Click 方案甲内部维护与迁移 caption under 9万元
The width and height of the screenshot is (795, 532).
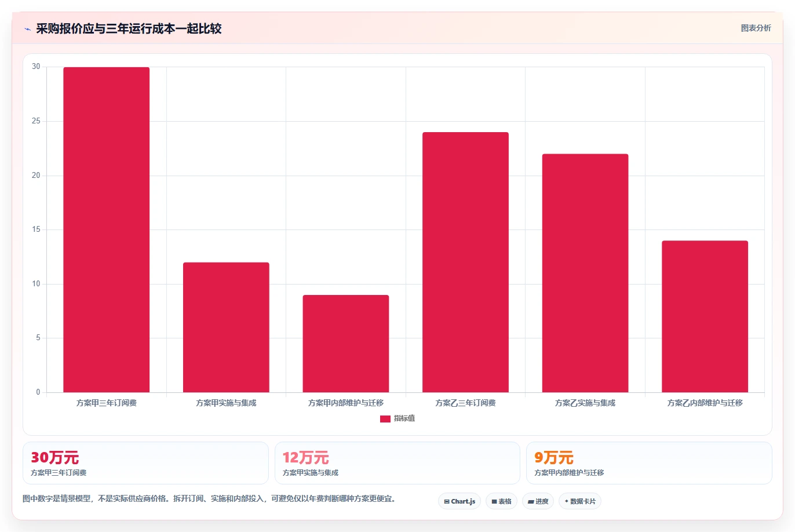click(569, 473)
